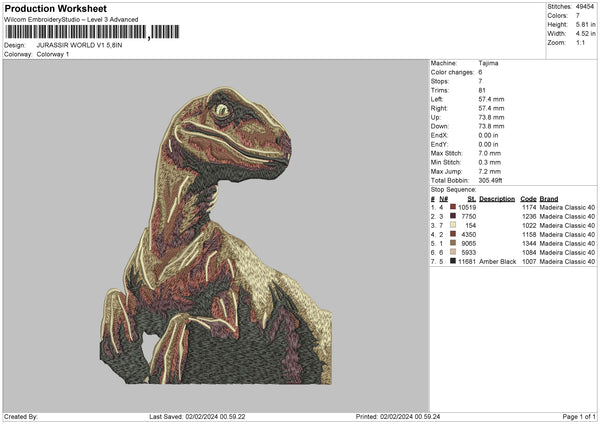Click the red color swatch for code 1174
Viewport: 600px width, 424px height.
(453, 207)
